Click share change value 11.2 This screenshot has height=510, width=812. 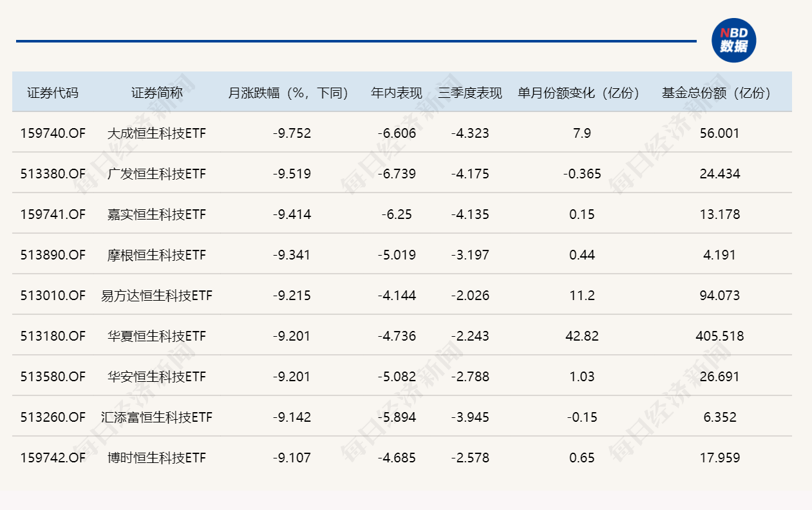pyautogui.click(x=582, y=296)
